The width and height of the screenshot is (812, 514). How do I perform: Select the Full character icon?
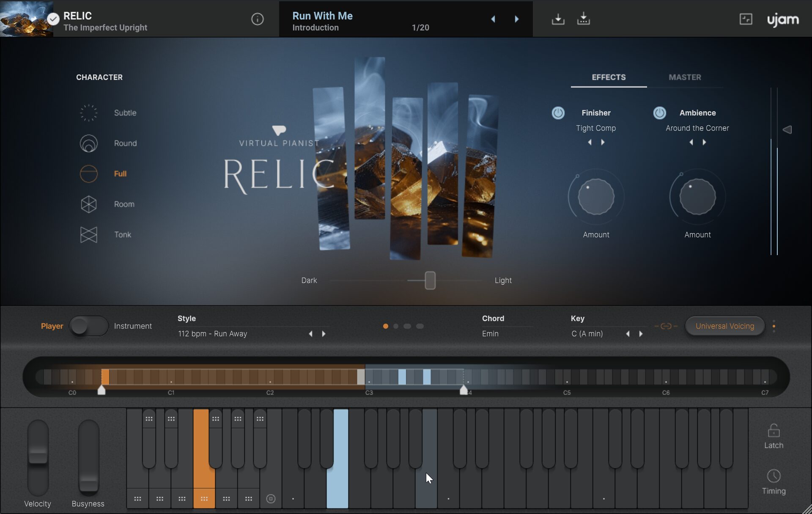point(89,174)
